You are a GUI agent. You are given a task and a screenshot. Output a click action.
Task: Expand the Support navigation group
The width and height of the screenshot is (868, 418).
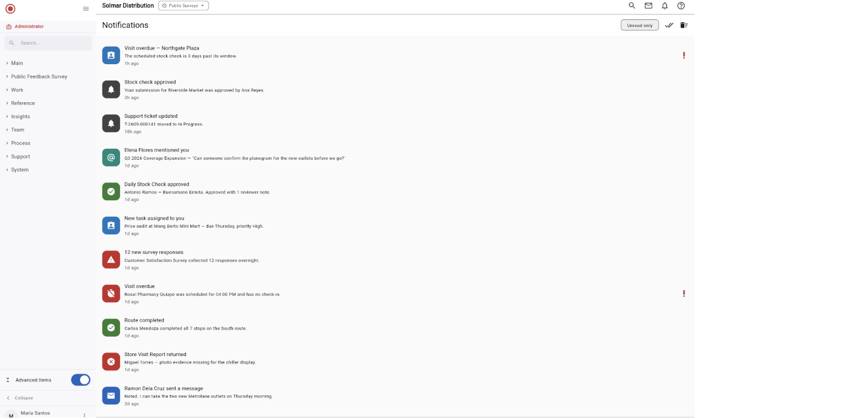click(48, 156)
